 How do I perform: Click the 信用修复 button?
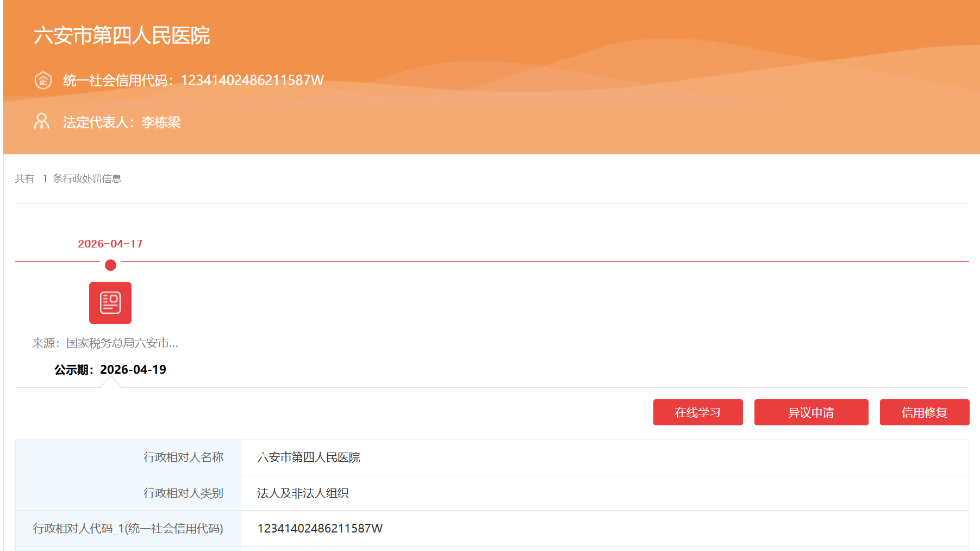[925, 412]
